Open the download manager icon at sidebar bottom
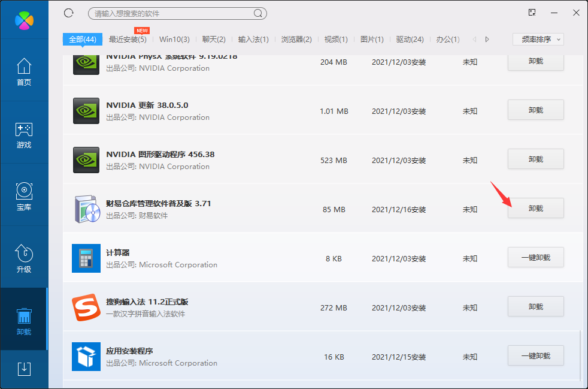This screenshot has height=389, width=588. (24, 369)
